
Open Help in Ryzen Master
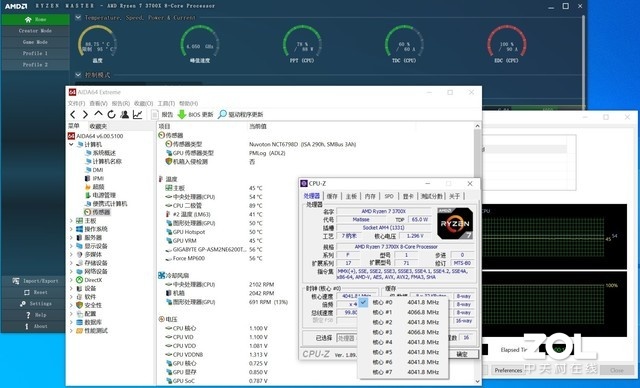[35, 315]
